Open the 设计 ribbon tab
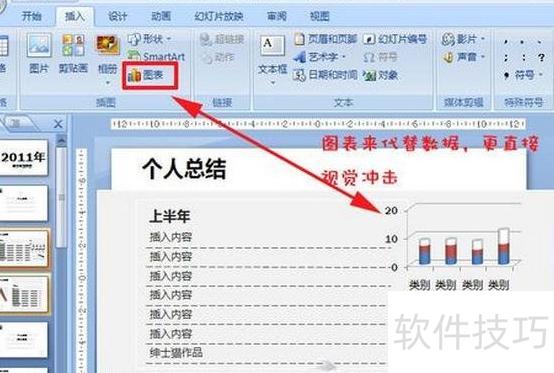554x373 pixels. coord(118,16)
